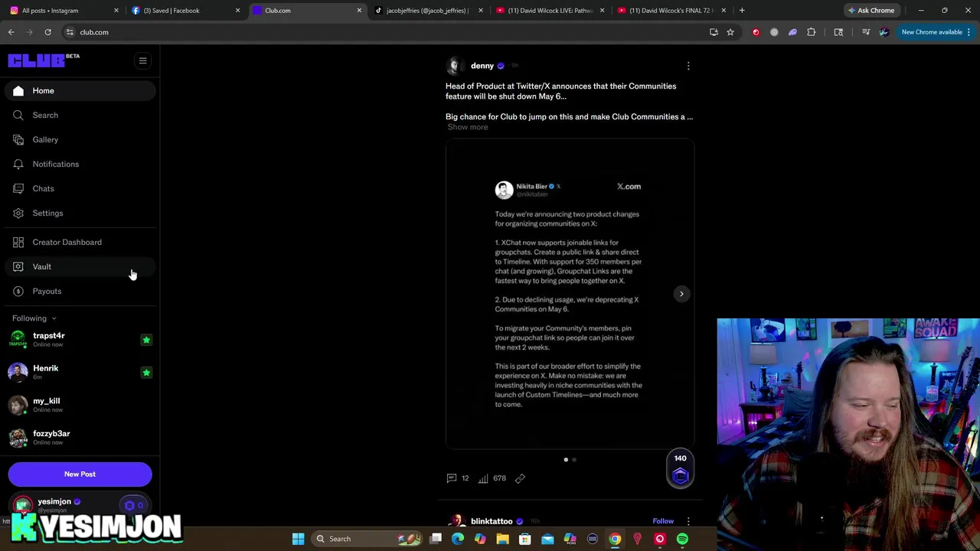This screenshot has width=980, height=551.
Task: Open the Mail app from the taskbar
Action: click(547, 539)
